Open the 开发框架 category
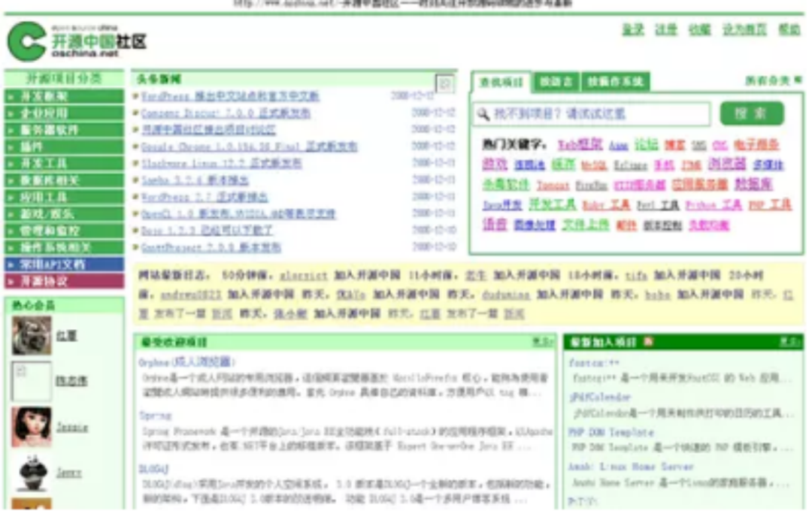The height and width of the screenshot is (523, 812). [64, 96]
